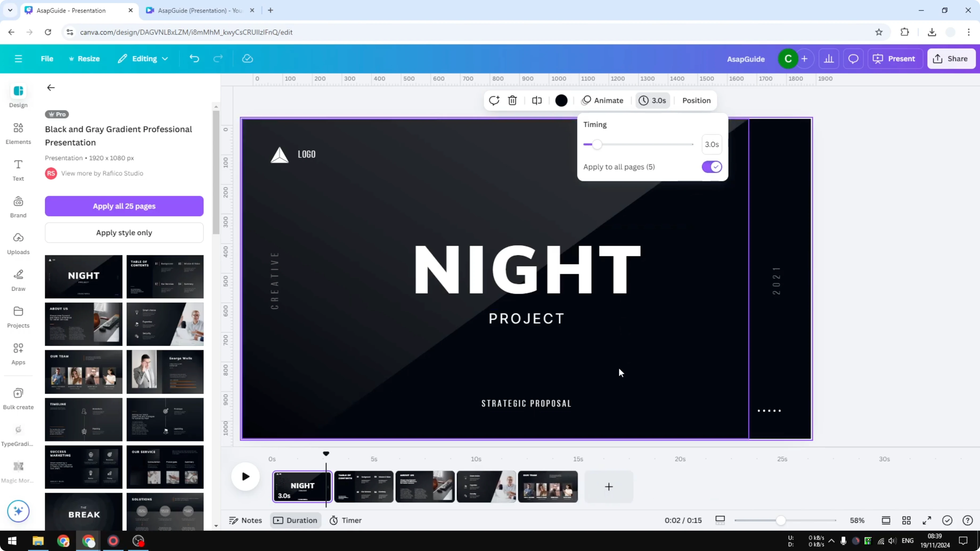Select the NIGHT slide thumbnail in the timeline

point(302,487)
